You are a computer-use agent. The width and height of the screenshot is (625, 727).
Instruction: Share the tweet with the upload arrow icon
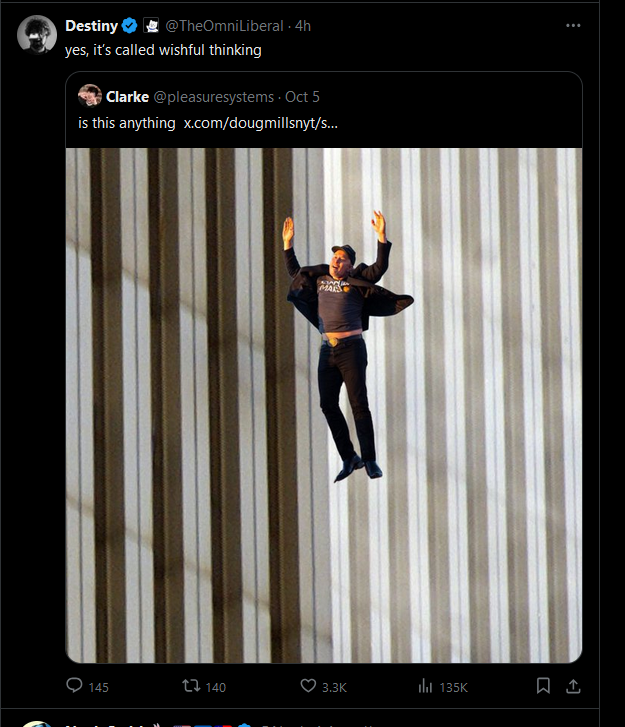pyautogui.click(x=573, y=686)
